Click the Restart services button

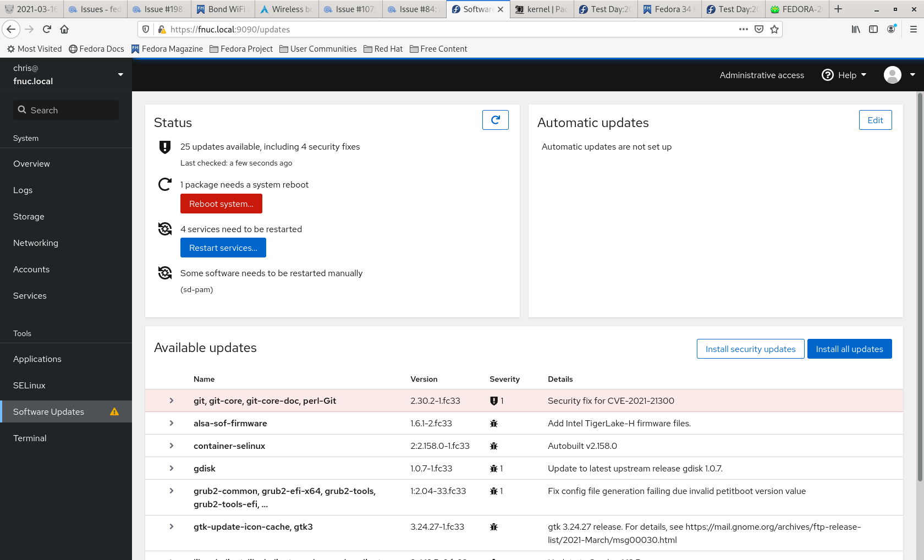coord(223,248)
